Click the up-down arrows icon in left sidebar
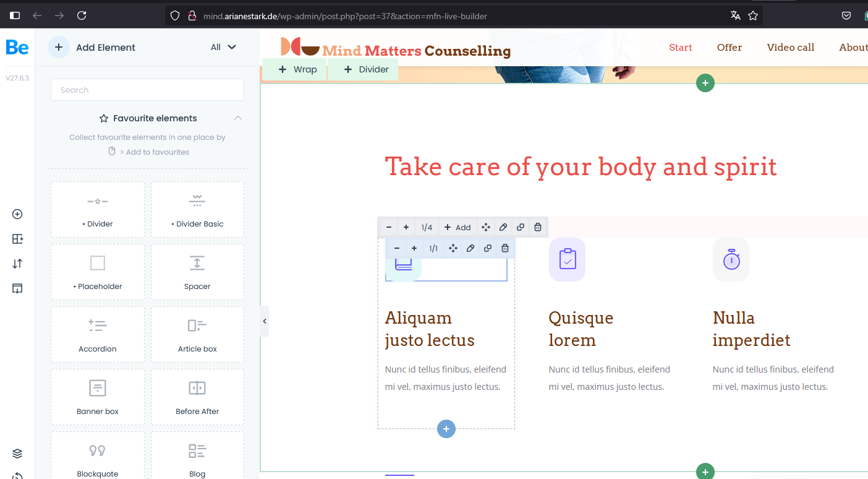 tap(17, 264)
